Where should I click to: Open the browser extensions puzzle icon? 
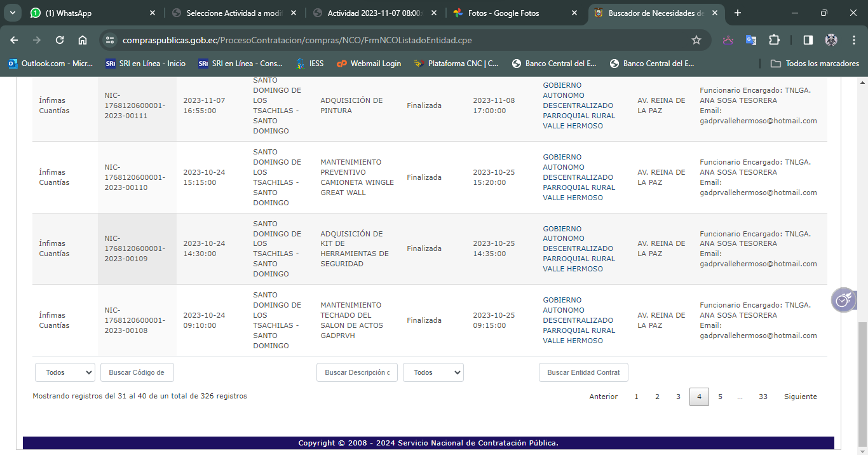(774, 40)
